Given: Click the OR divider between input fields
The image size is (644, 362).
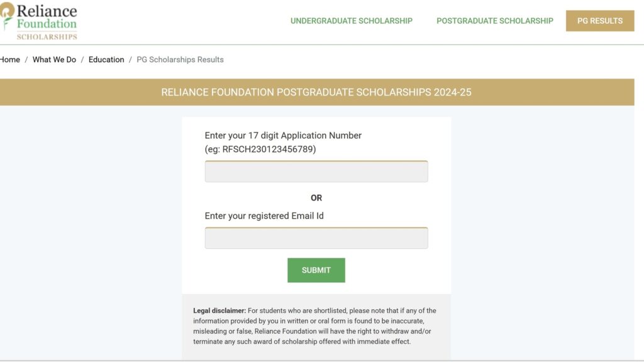Looking at the screenshot, I should tap(316, 197).
